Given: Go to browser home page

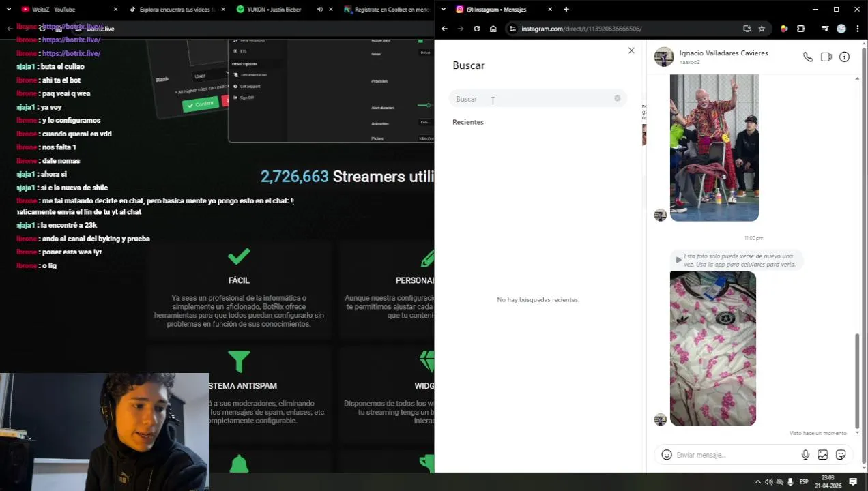Looking at the screenshot, I should click(x=493, y=29).
